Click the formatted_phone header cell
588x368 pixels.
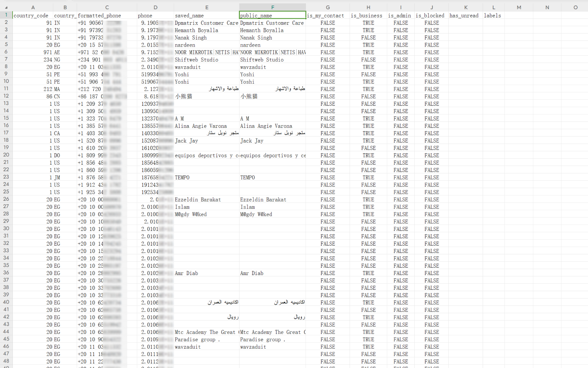pos(107,16)
